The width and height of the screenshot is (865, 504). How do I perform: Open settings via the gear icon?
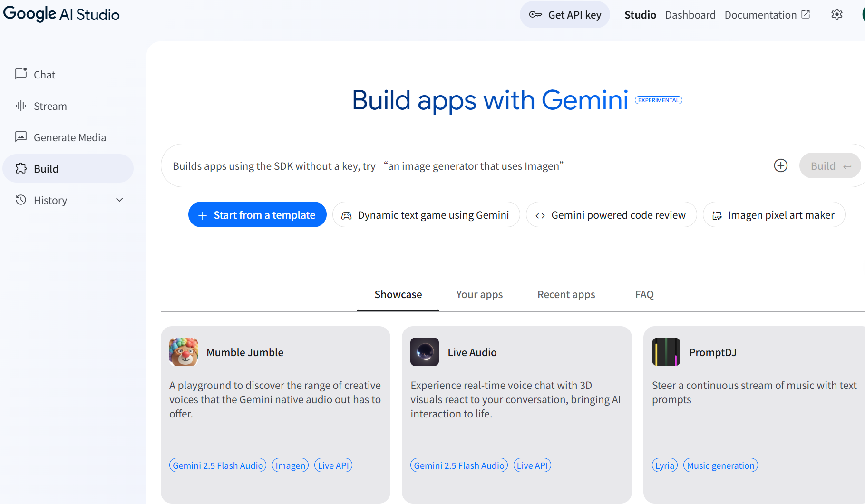click(x=837, y=15)
